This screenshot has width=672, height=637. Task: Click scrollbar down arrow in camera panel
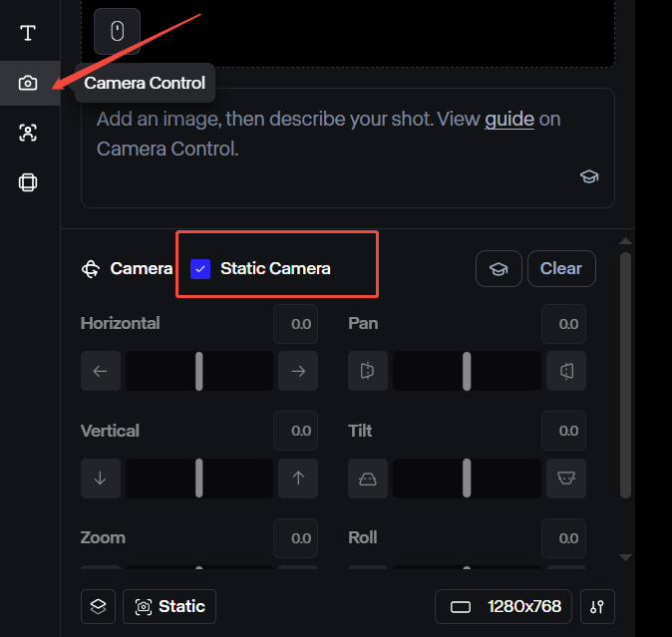pos(626,557)
